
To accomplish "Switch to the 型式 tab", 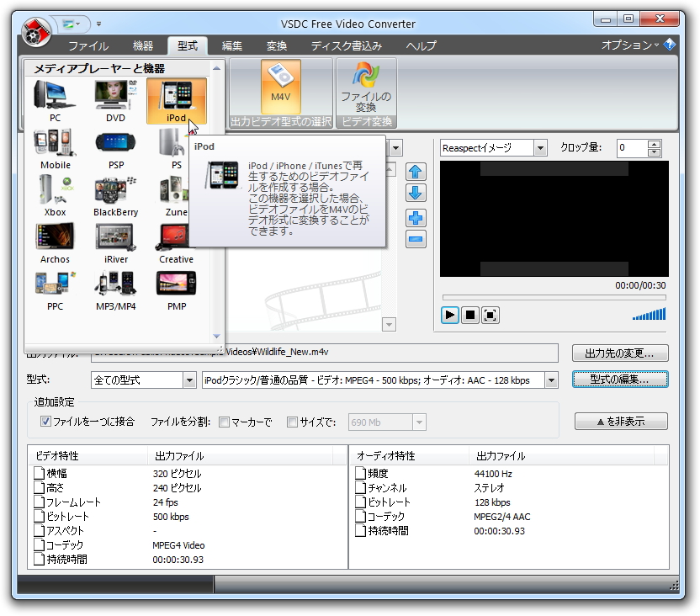I will 188,46.
